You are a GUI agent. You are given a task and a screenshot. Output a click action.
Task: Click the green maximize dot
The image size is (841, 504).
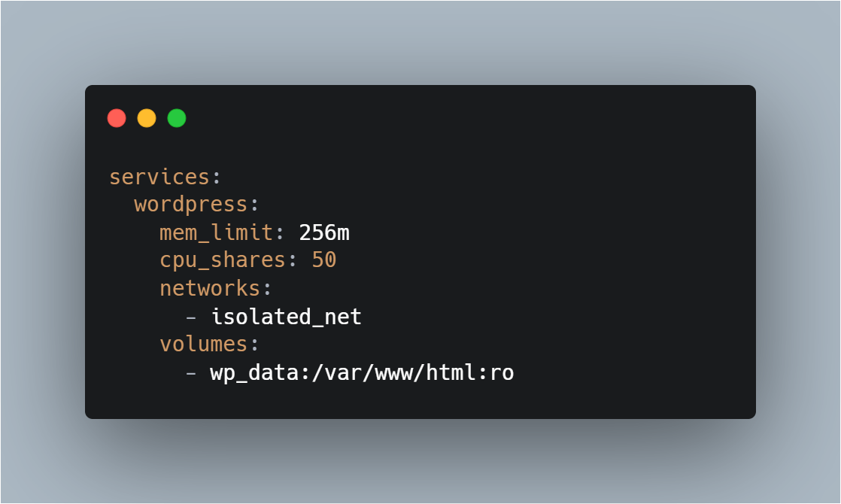pyautogui.click(x=177, y=118)
